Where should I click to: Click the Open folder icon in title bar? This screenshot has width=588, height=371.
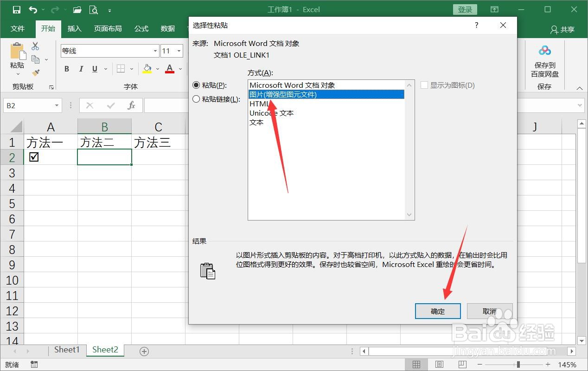(77, 9)
